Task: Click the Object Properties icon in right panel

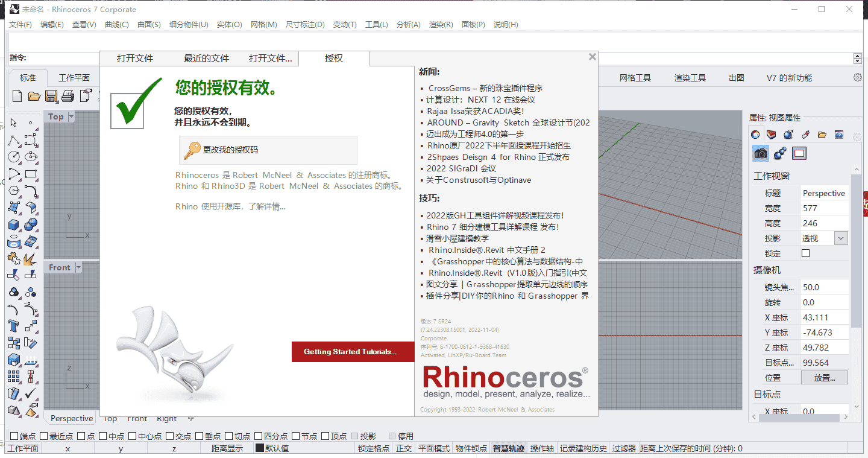Action: (x=755, y=134)
